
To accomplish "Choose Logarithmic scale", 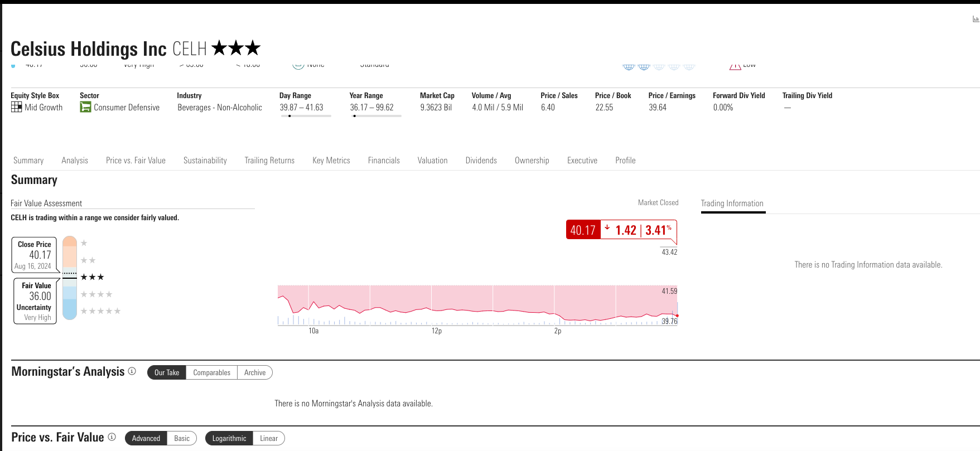I will coord(229,438).
